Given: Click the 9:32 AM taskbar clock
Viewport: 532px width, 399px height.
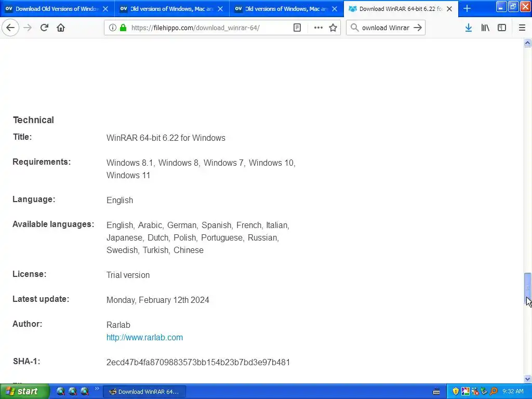Looking at the screenshot, I should [513, 392].
